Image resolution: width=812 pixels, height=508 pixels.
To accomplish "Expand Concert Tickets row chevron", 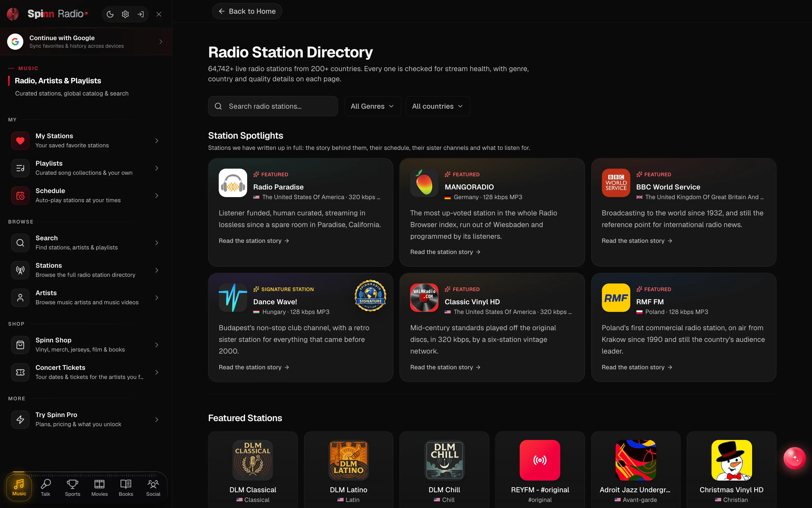I will click(x=157, y=372).
